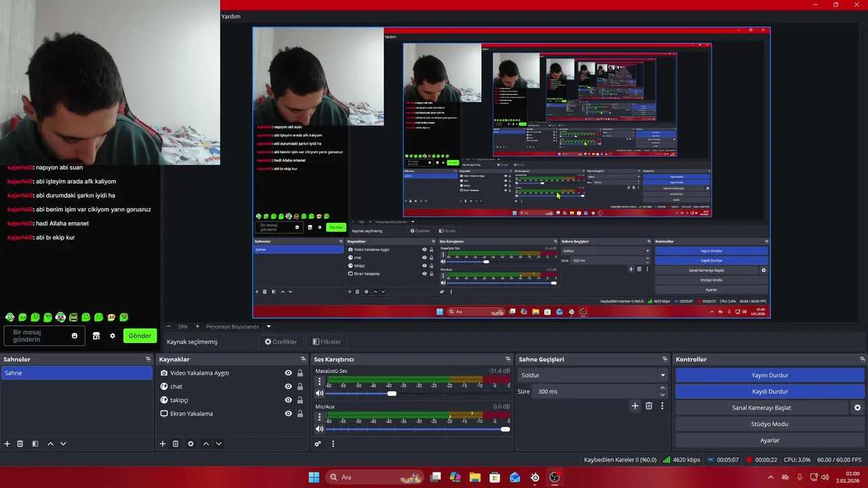This screenshot has height=488, width=868.
Task: Click Kaydı Durdur button
Action: click(770, 391)
